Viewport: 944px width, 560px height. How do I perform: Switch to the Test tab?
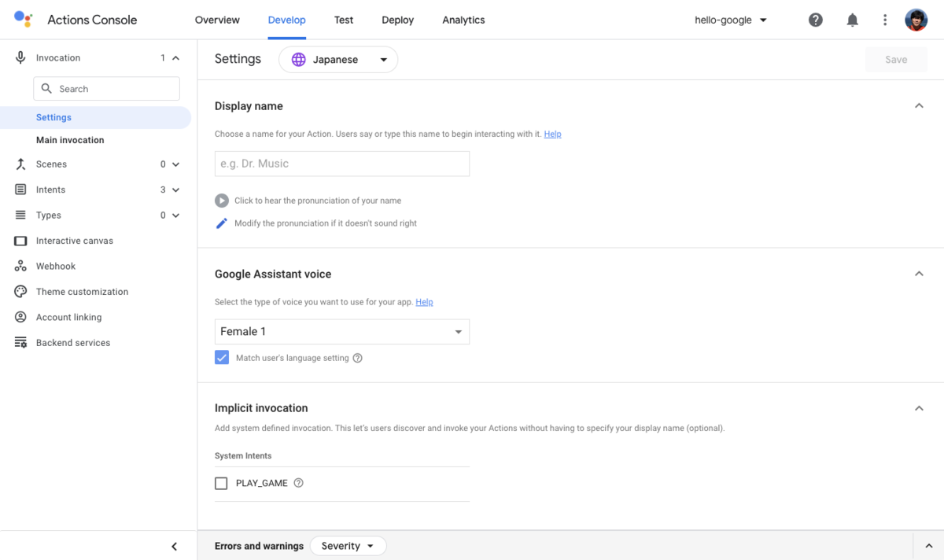[x=344, y=20]
